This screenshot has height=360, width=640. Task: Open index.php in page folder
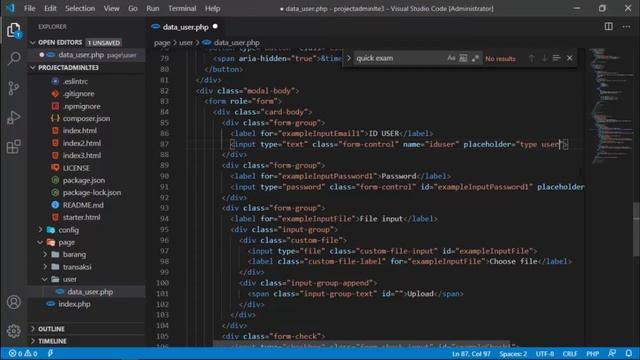pos(74,304)
